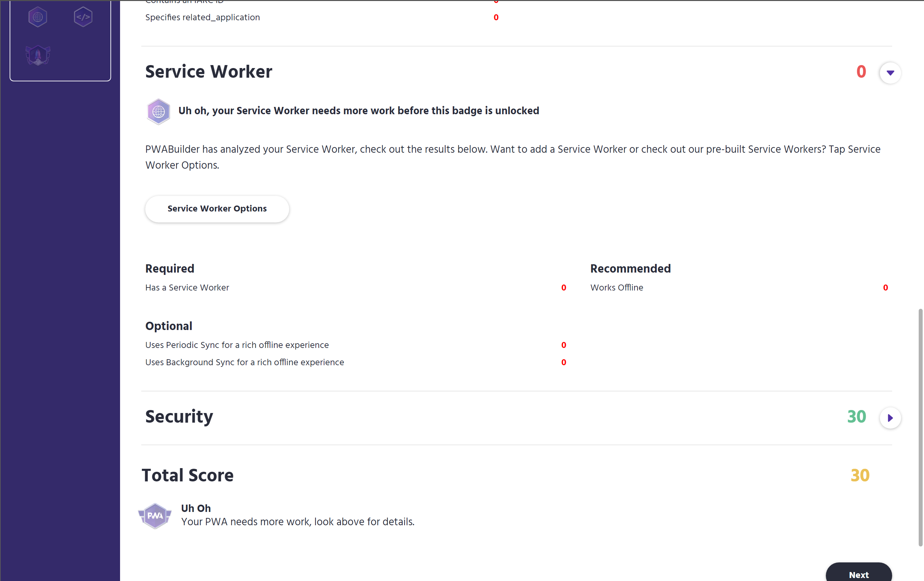Toggle Service Worker section collapse arrow
This screenshot has height=581, width=924.
click(x=890, y=72)
